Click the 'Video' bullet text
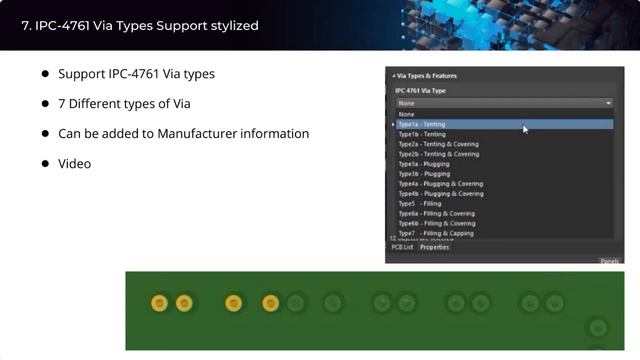The width and height of the screenshot is (640, 360). coord(74,164)
